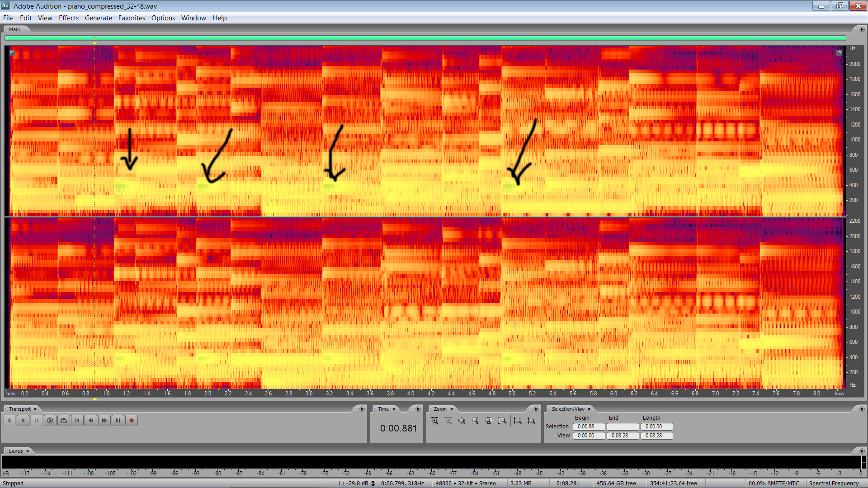Close the Transport panel tab

click(35, 409)
